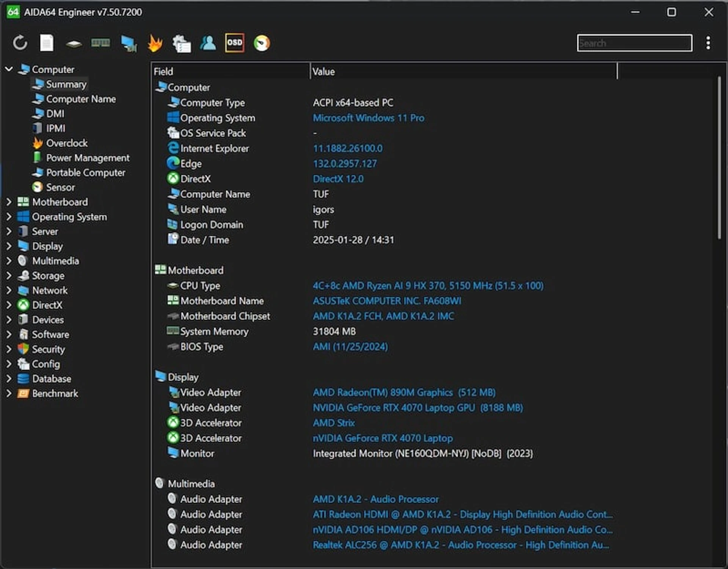Collapse the Computer tree node
This screenshot has width=728, height=569.
pyautogui.click(x=9, y=69)
